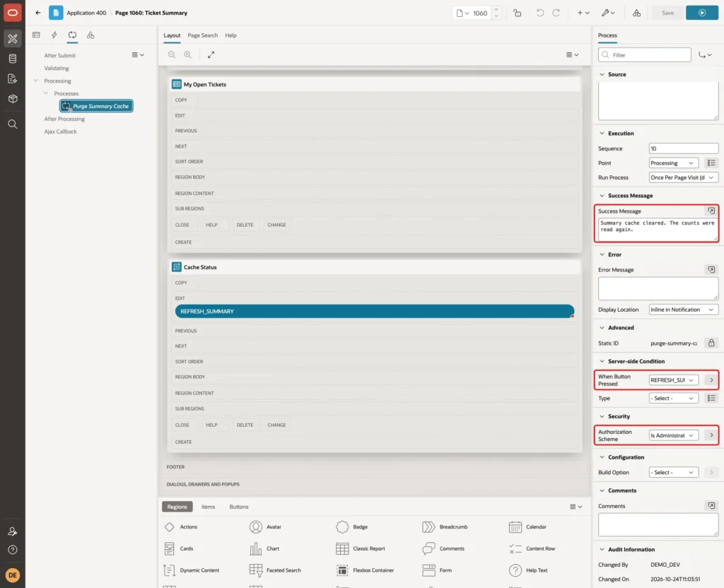Screen dimensions: 724x588
Task: Open Error Message code editor icon
Action: [711, 269]
